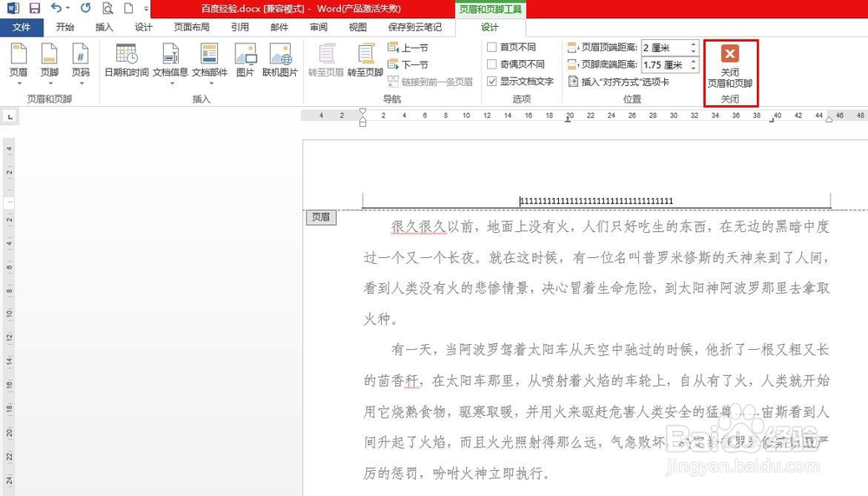Expand the dropdown arrow under 文档信息

tap(172, 83)
